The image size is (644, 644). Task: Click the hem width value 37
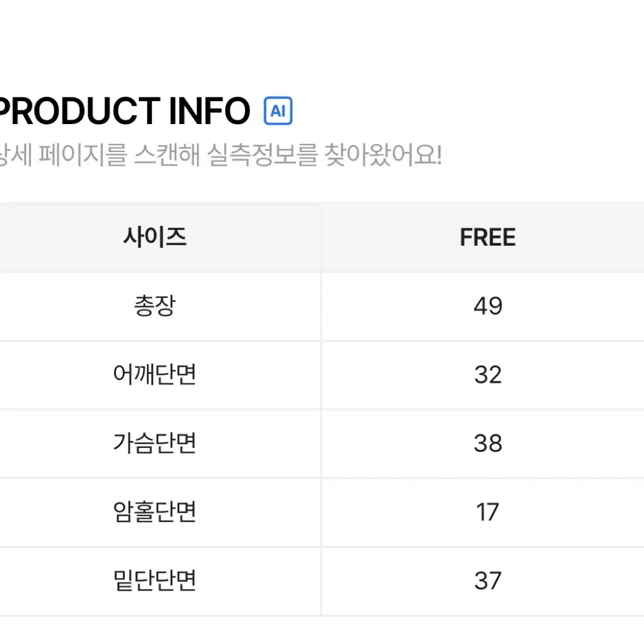(x=488, y=581)
